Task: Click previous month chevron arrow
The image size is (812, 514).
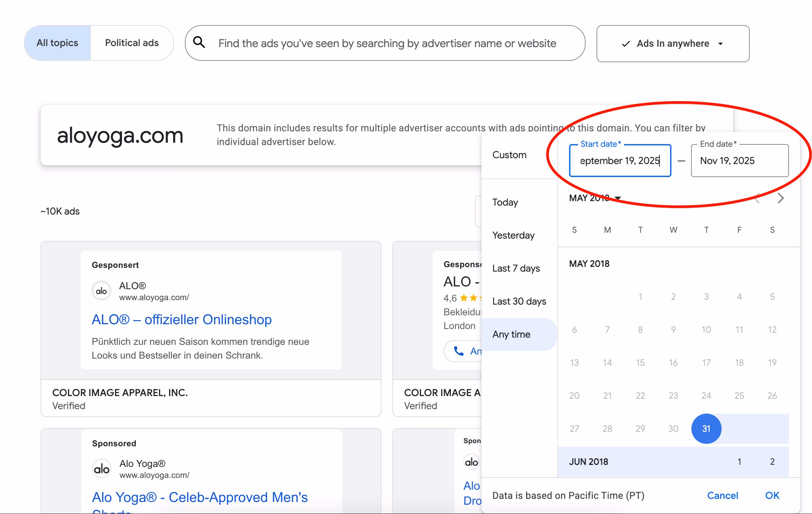Action: tap(757, 198)
